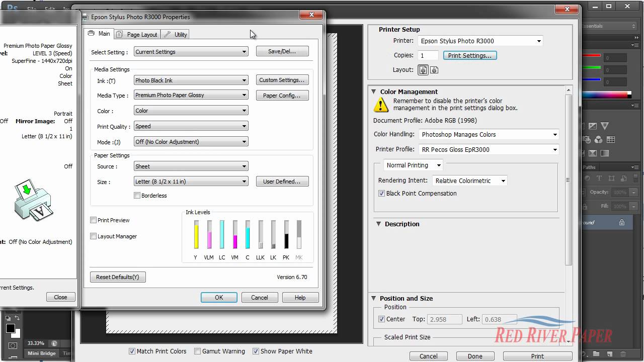
Task: Open the Ink type dropdown
Action: pos(191,80)
